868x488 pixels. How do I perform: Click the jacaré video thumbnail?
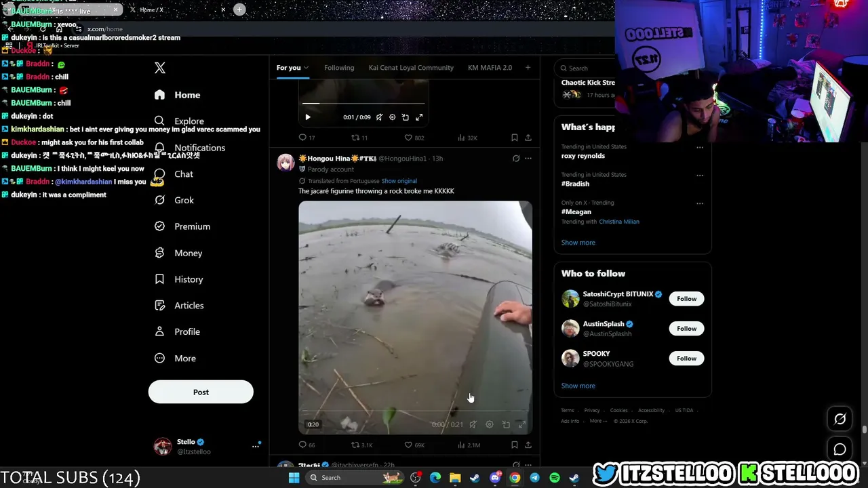coord(415,317)
